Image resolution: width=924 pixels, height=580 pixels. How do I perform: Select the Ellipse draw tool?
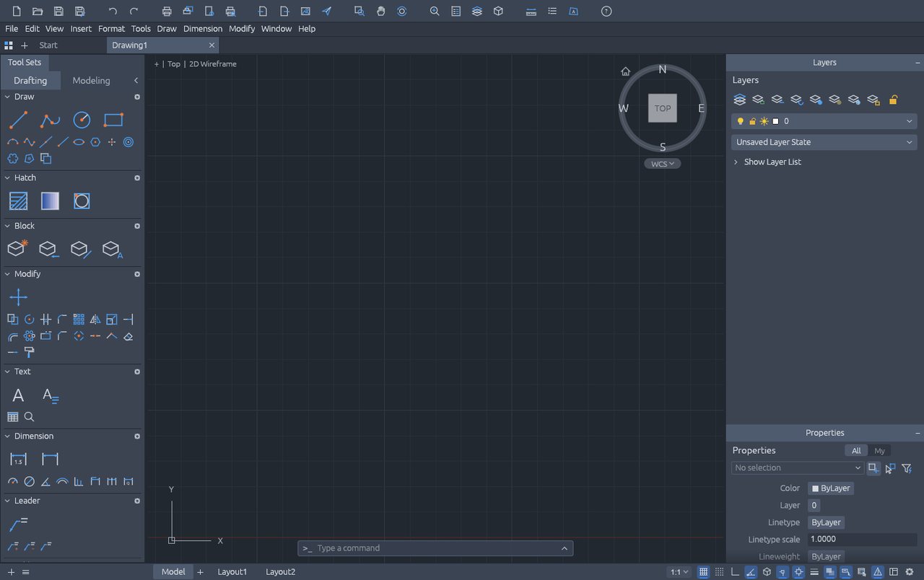click(79, 142)
